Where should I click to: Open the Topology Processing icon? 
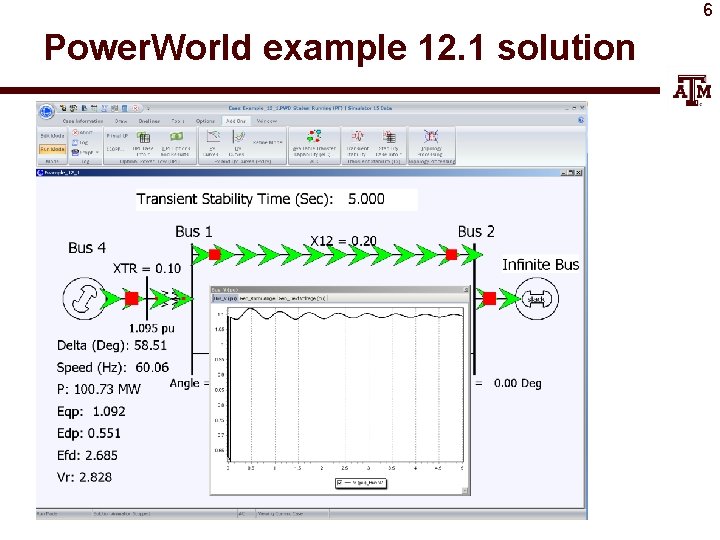431,136
